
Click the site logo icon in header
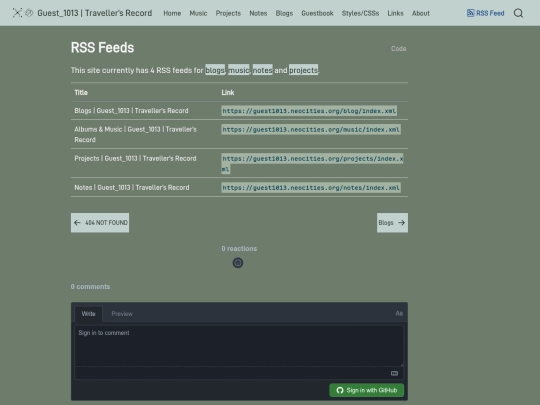click(x=17, y=13)
